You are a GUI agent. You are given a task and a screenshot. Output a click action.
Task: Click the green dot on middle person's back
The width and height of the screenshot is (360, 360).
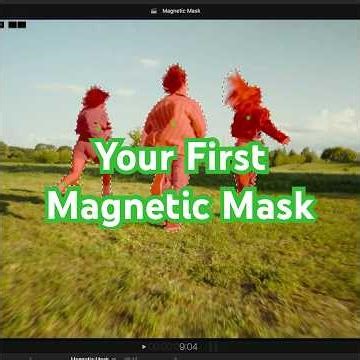point(173,123)
